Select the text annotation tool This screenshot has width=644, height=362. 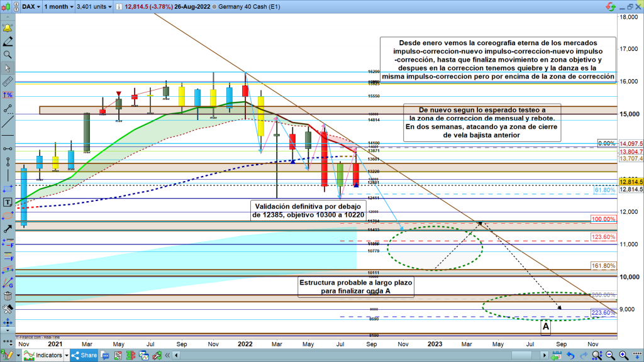click(x=8, y=202)
